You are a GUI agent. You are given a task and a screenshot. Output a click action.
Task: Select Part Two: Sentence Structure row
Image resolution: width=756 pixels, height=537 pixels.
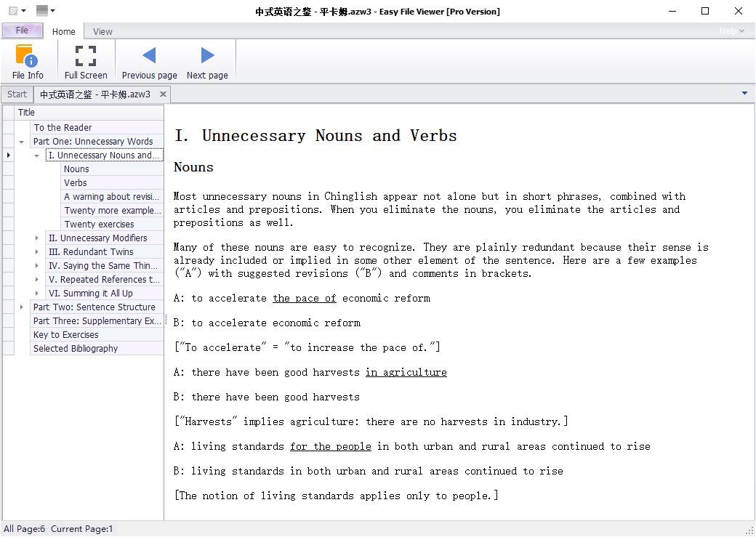(x=97, y=307)
